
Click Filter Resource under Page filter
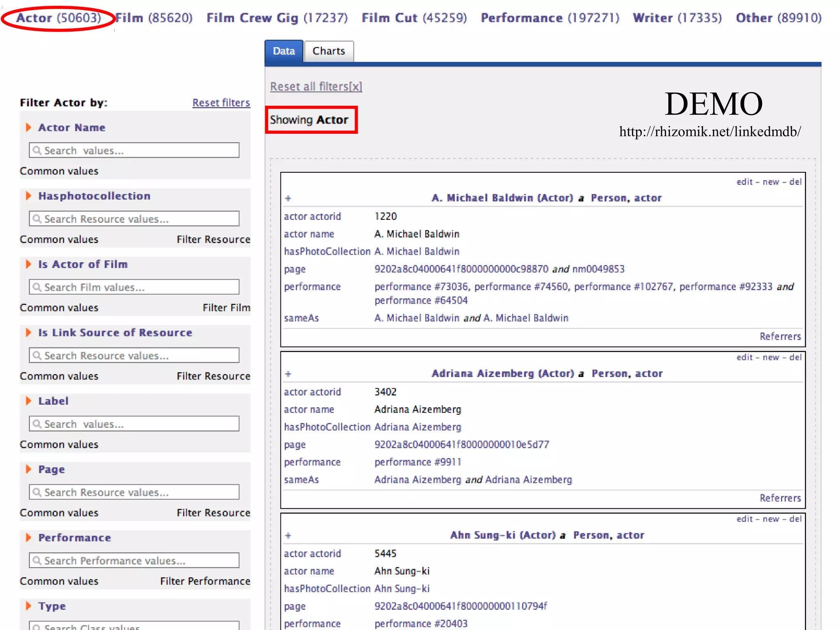(213, 513)
